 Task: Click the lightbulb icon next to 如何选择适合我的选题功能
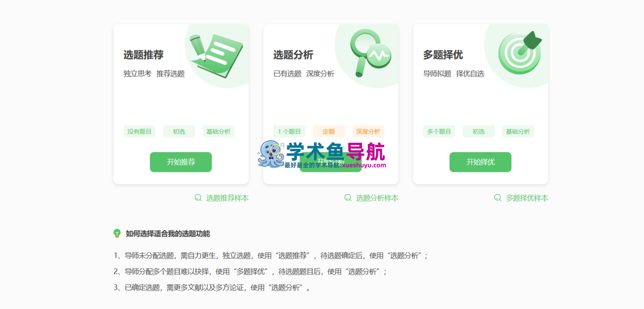point(117,233)
